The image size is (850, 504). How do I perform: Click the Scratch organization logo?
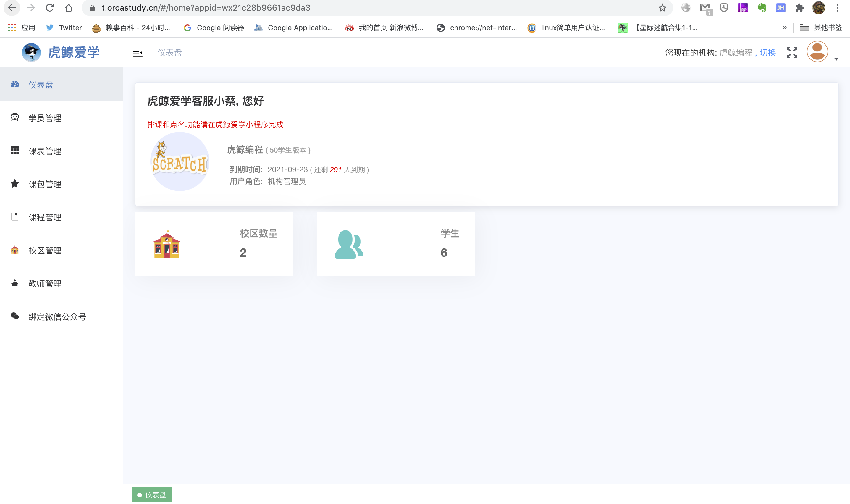[x=179, y=161]
